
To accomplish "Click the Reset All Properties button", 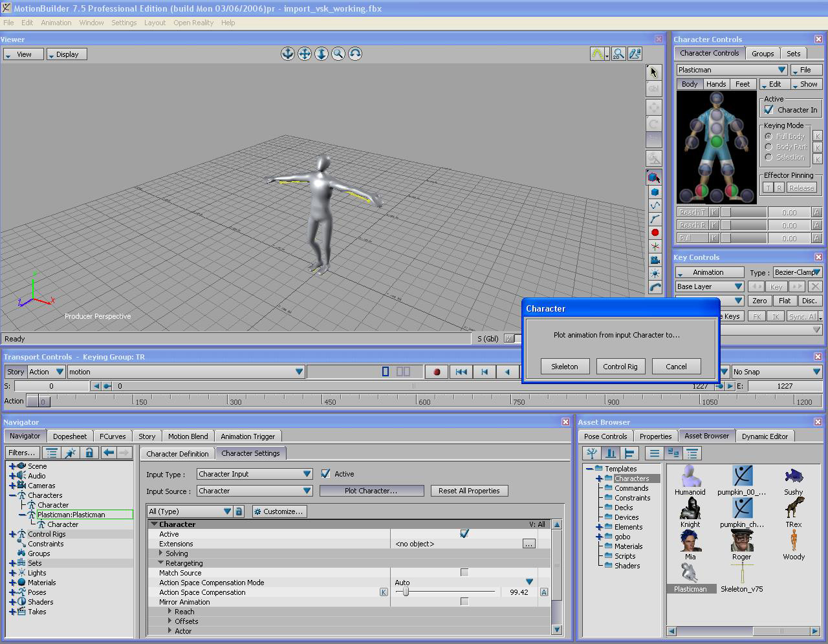I will tap(469, 491).
